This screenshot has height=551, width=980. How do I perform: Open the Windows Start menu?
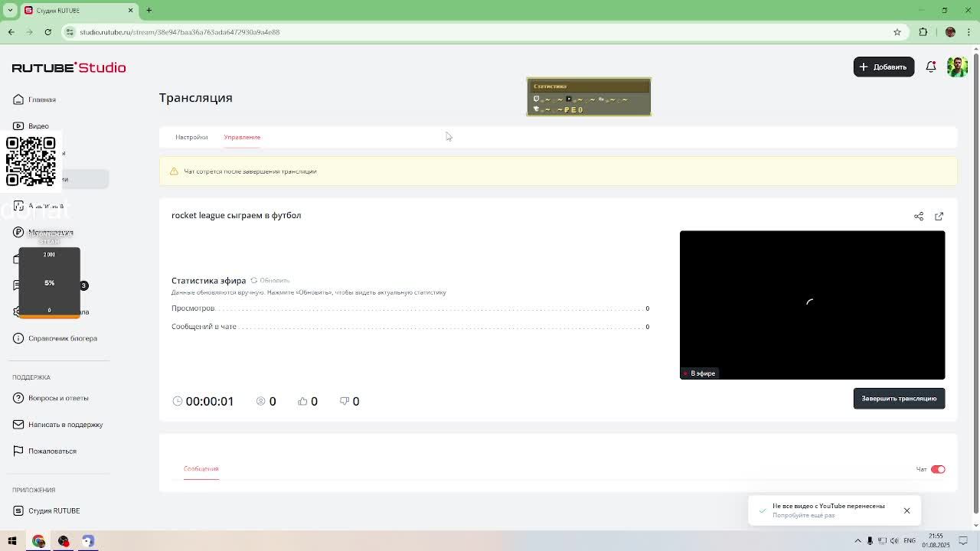12,541
